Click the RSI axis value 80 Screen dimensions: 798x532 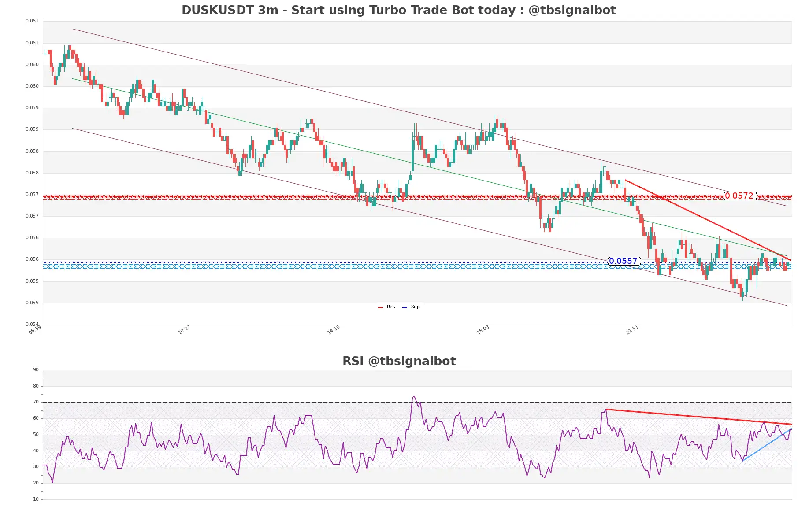point(36,386)
